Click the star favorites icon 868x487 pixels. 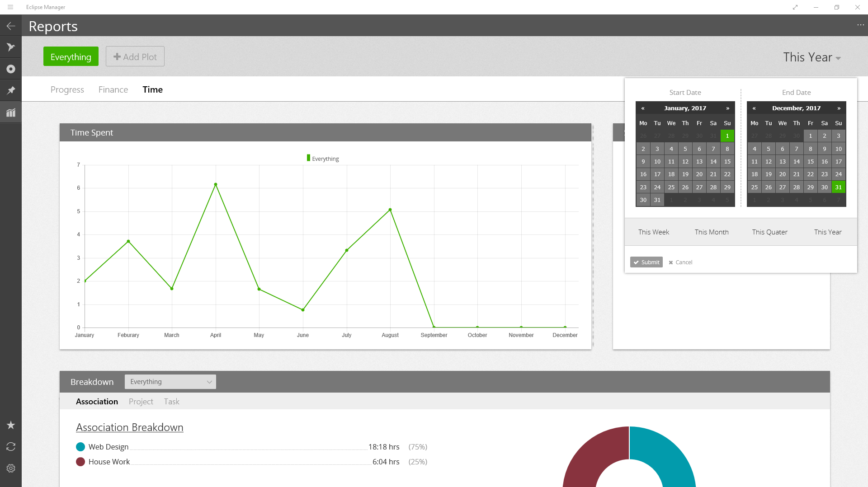point(11,425)
